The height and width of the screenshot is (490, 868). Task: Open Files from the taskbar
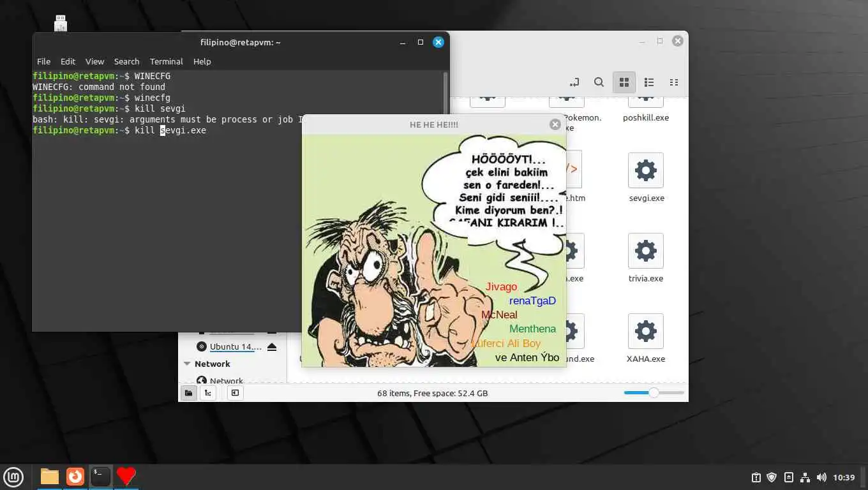[x=49, y=477]
